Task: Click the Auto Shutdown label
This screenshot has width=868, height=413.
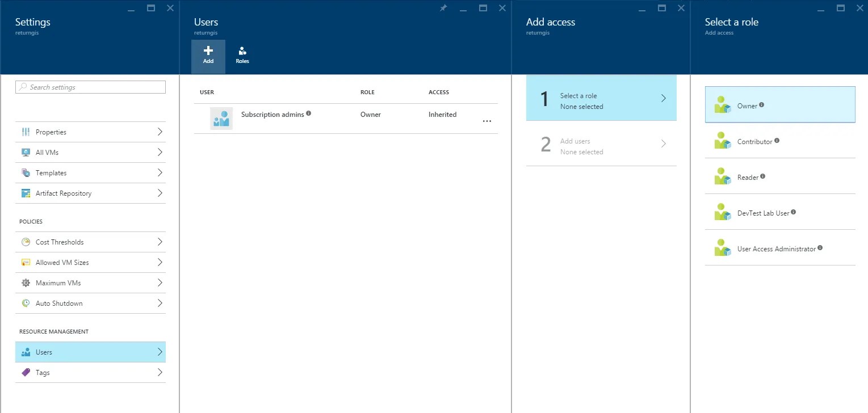Action: [59, 304]
